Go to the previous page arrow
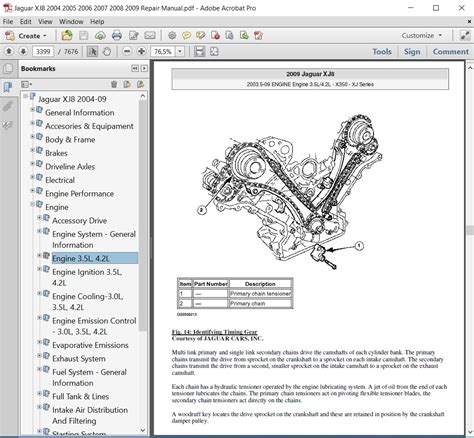Viewport: 474px width, 438px height. (9, 51)
